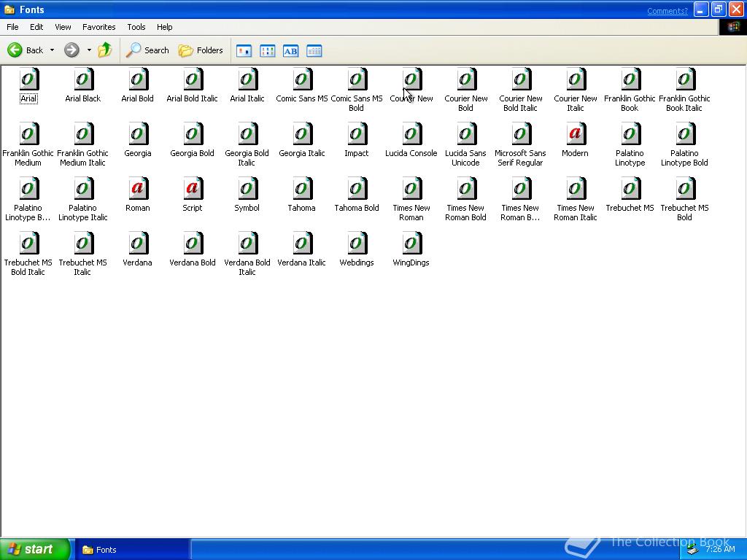The width and height of the screenshot is (747, 560).
Task: Select the Georgia font icon
Action: [138, 134]
